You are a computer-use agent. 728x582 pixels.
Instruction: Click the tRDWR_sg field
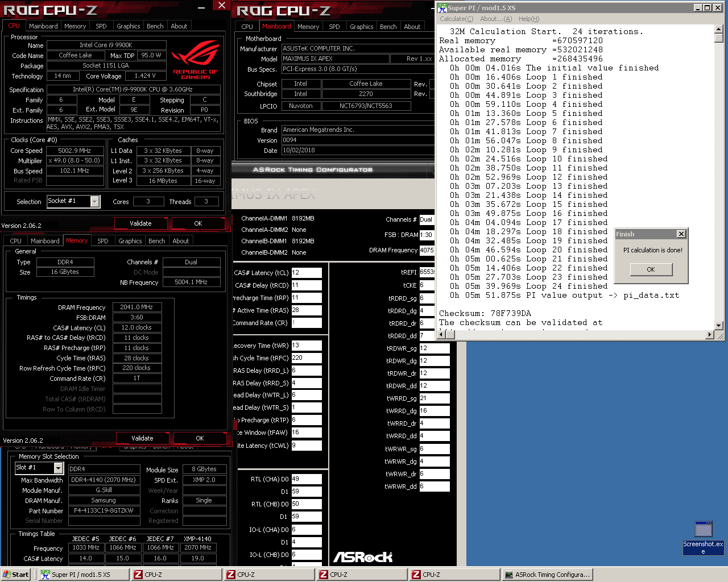pos(435,348)
